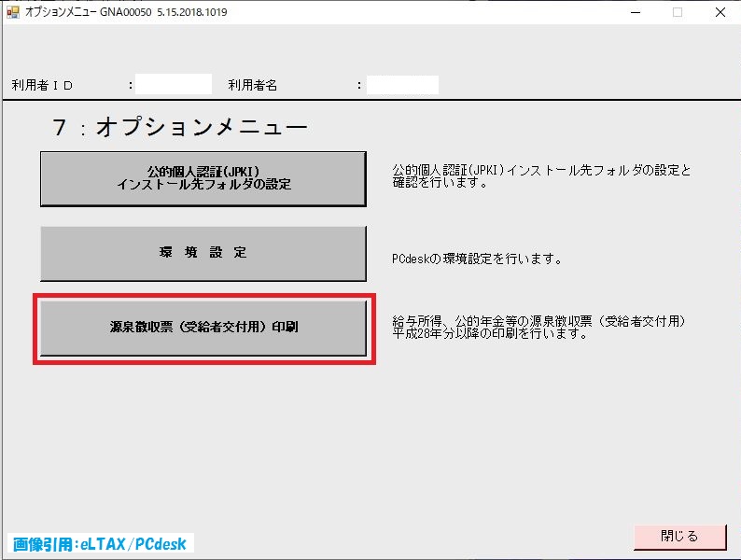Click the app icon in title bar

pyautogui.click(x=13, y=12)
